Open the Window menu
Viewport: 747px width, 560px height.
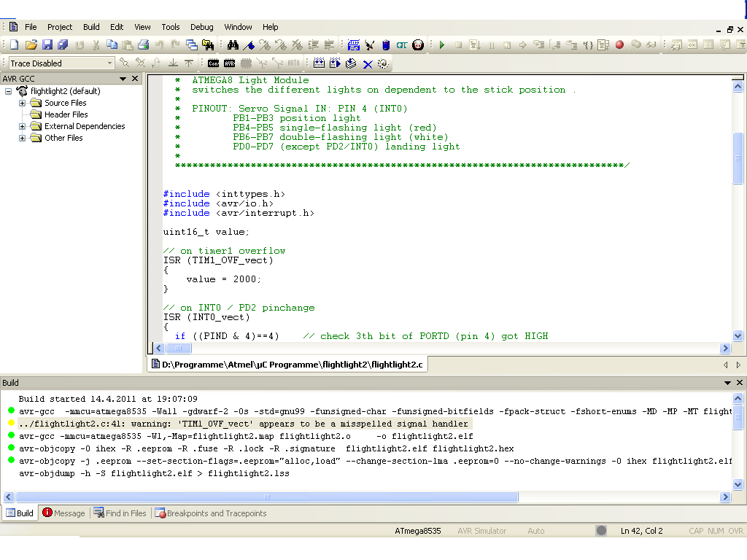coord(239,27)
